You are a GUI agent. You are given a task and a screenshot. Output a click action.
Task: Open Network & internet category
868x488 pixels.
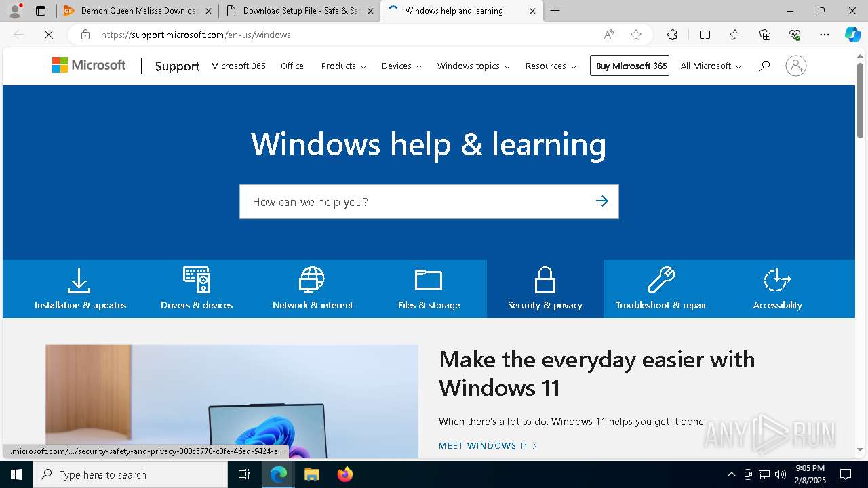[313, 289]
